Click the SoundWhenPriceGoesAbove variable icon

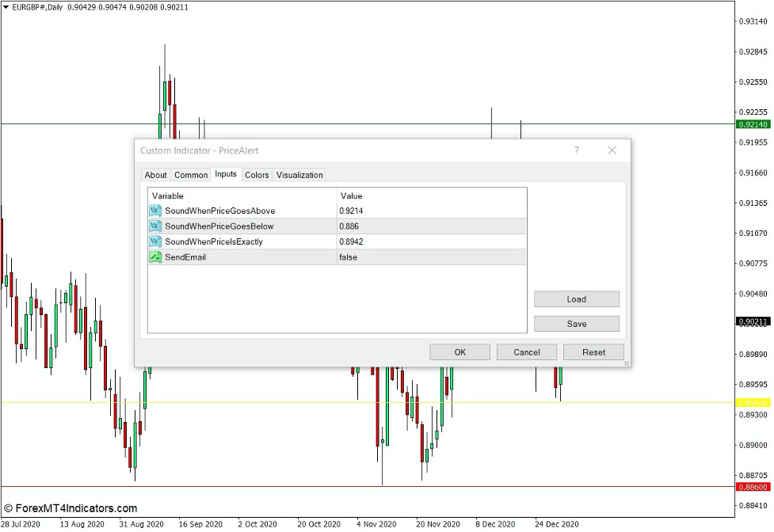pyautogui.click(x=155, y=211)
